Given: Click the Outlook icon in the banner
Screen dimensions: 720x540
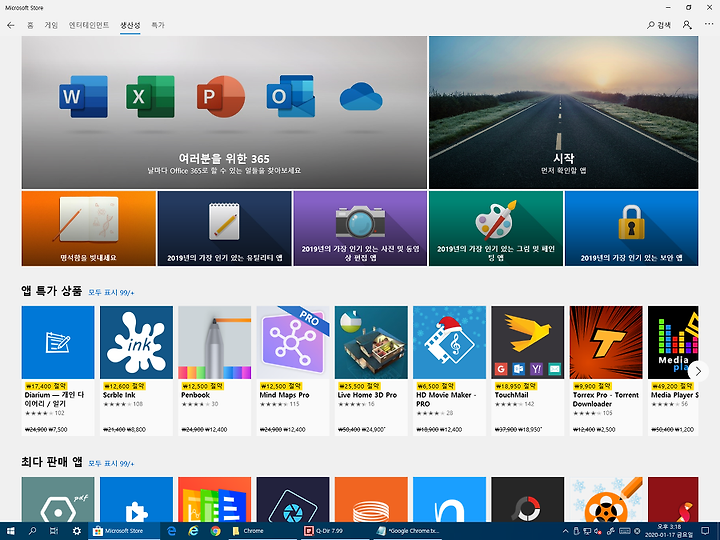Looking at the screenshot, I should pos(291,96).
